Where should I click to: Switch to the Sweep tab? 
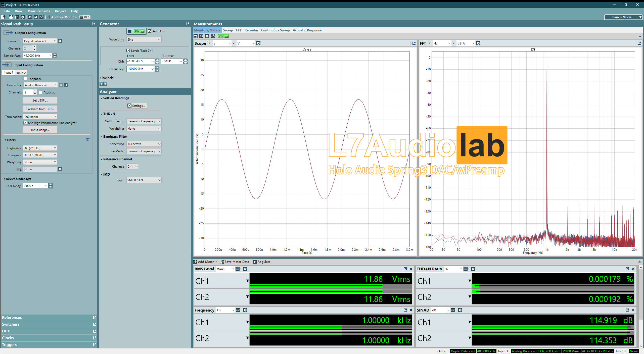[227, 30]
